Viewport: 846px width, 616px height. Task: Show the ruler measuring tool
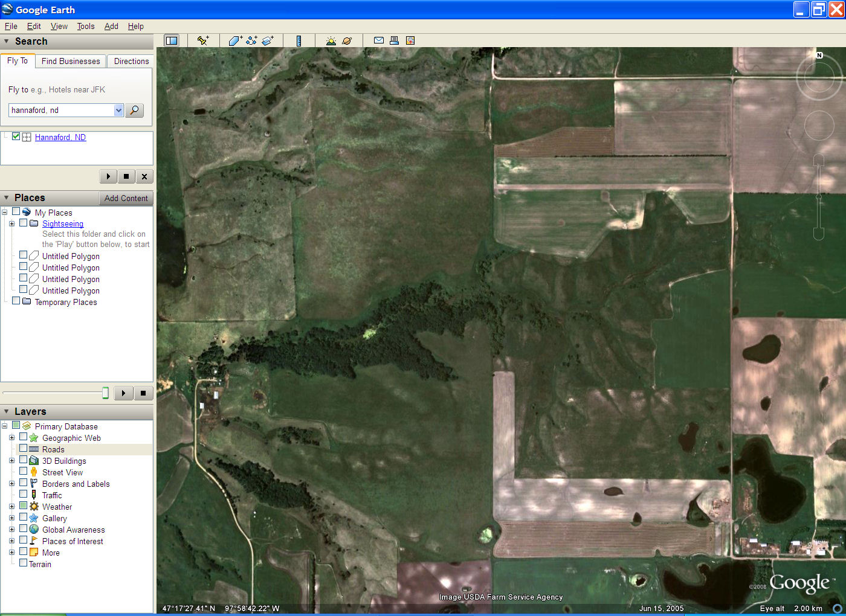point(299,40)
